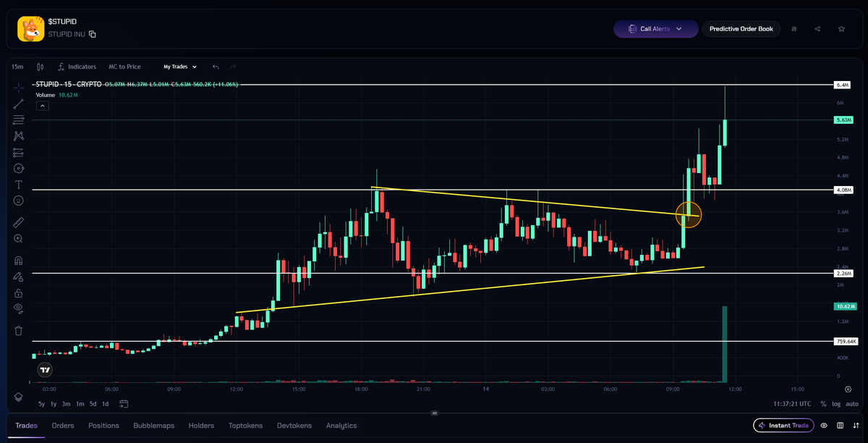The width and height of the screenshot is (868, 443).
Task: Activate the zoom in tool
Action: click(19, 238)
